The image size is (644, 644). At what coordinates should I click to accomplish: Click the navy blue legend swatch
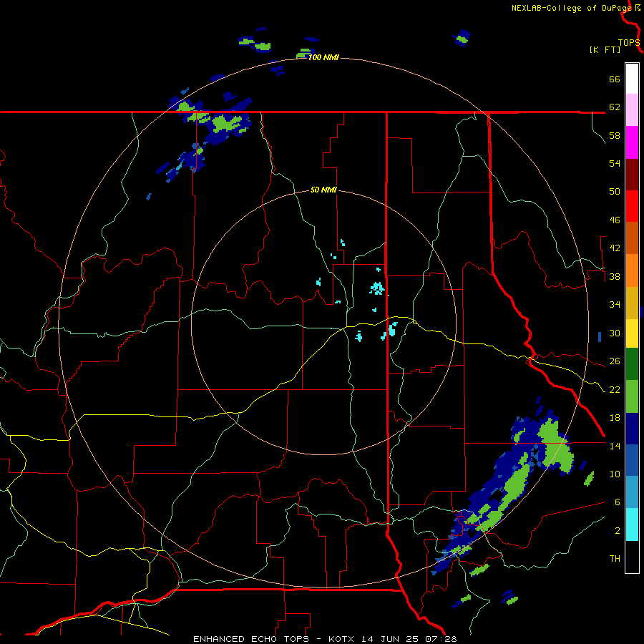[x=632, y=429]
